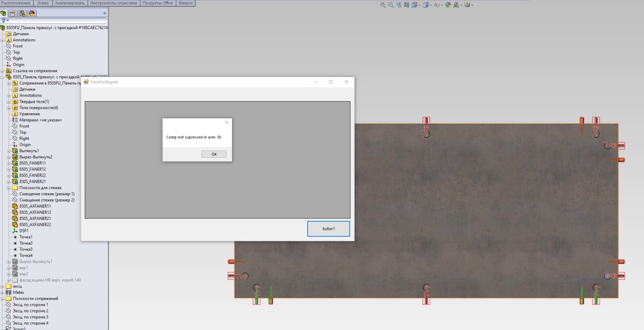Switch to the DisplayManager tab icon
The width and height of the screenshot is (644, 330).
tap(32, 13)
